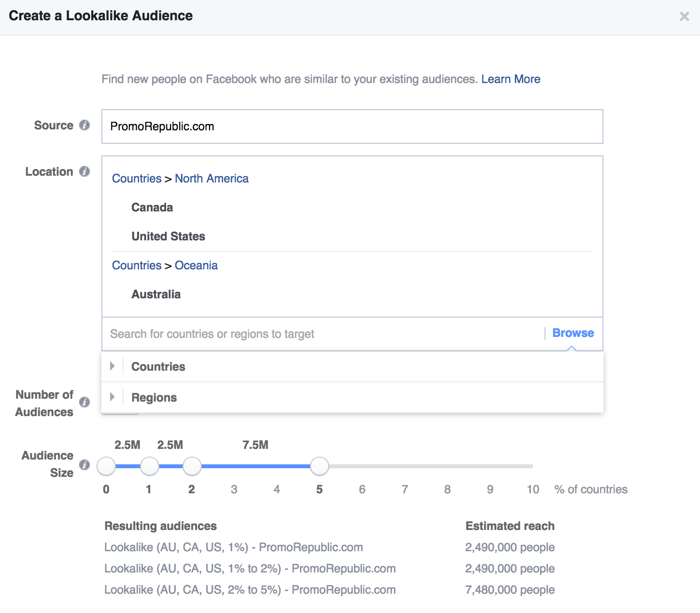Screen dimensions: 700x613
Task: Click the 7.5M label above the slider
Action: pyautogui.click(x=255, y=445)
